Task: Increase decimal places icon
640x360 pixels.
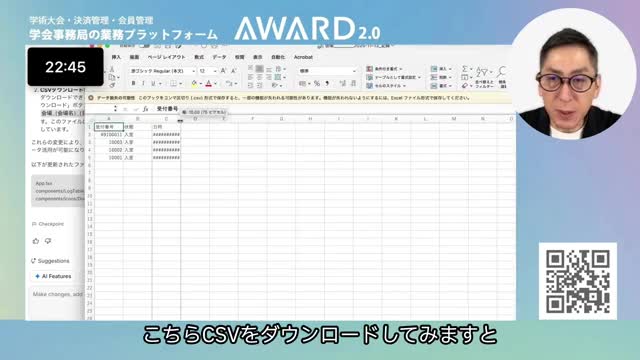Action: click(x=342, y=84)
